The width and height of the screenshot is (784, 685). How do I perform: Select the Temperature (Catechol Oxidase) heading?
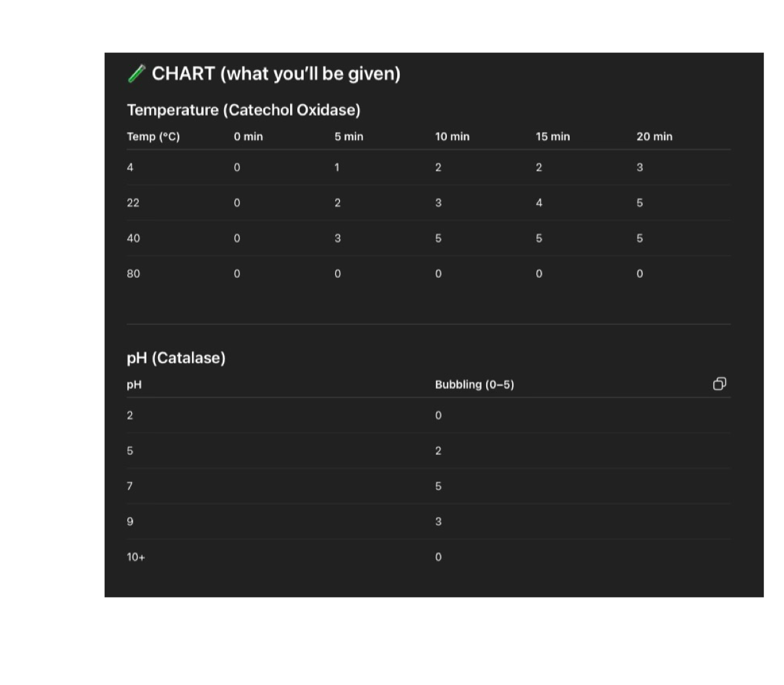pyautogui.click(x=244, y=110)
